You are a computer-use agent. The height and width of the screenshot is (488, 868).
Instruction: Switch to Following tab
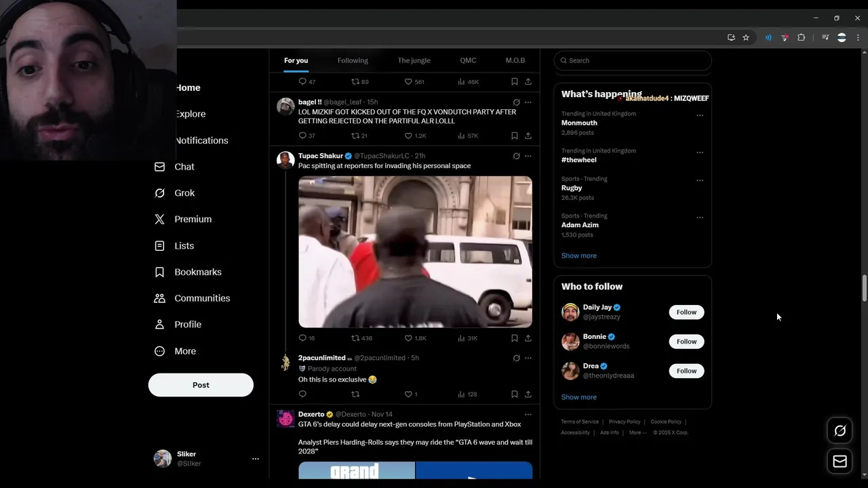click(x=353, y=60)
